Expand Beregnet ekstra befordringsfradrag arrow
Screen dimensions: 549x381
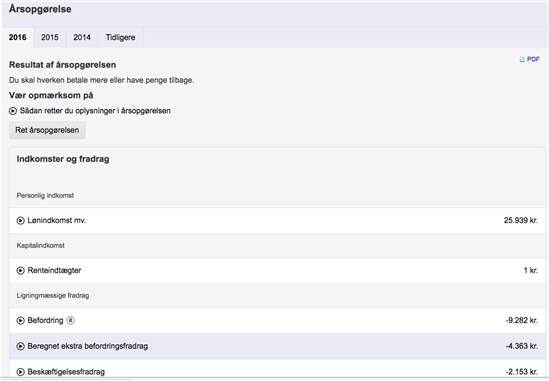[x=21, y=346]
